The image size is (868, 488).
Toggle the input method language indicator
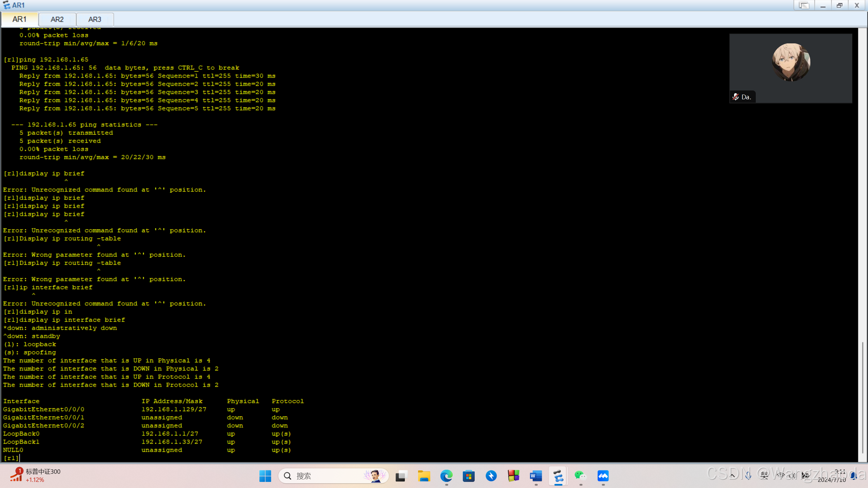click(x=764, y=476)
